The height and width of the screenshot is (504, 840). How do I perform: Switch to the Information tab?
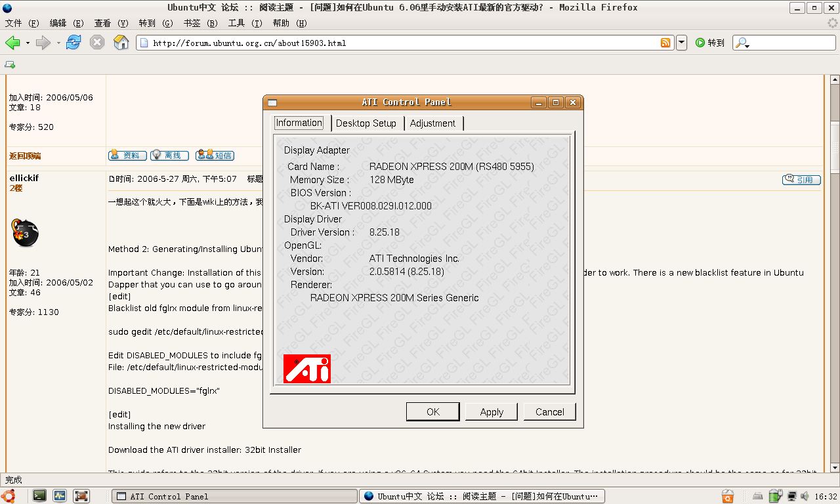(x=299, y=123)
